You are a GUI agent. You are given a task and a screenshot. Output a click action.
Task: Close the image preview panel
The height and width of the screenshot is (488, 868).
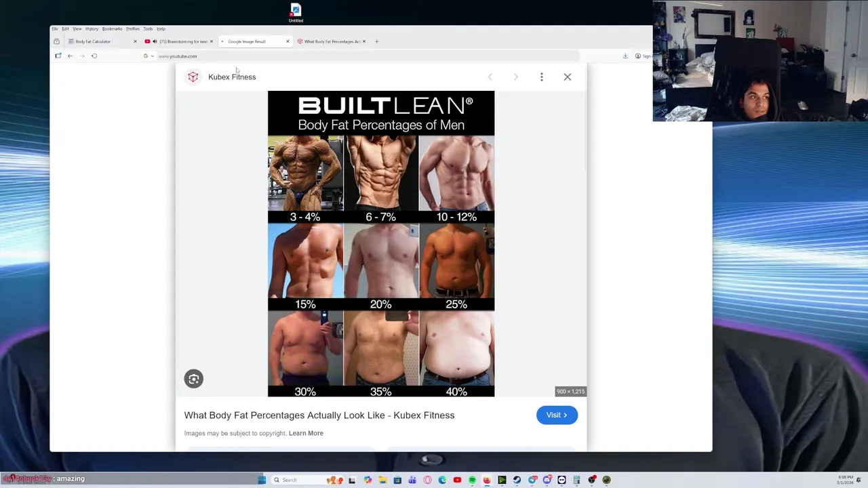tap(568, 77)
